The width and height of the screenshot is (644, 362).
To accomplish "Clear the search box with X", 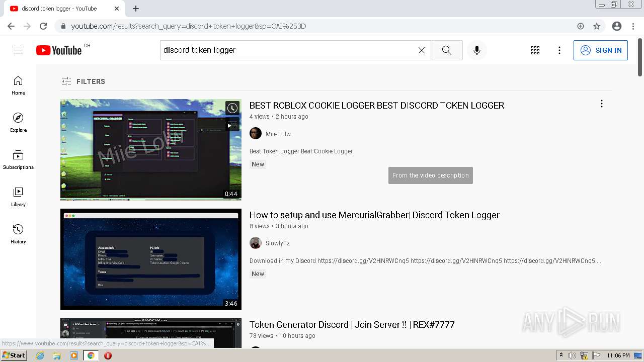I will click(x=422, y=50).
